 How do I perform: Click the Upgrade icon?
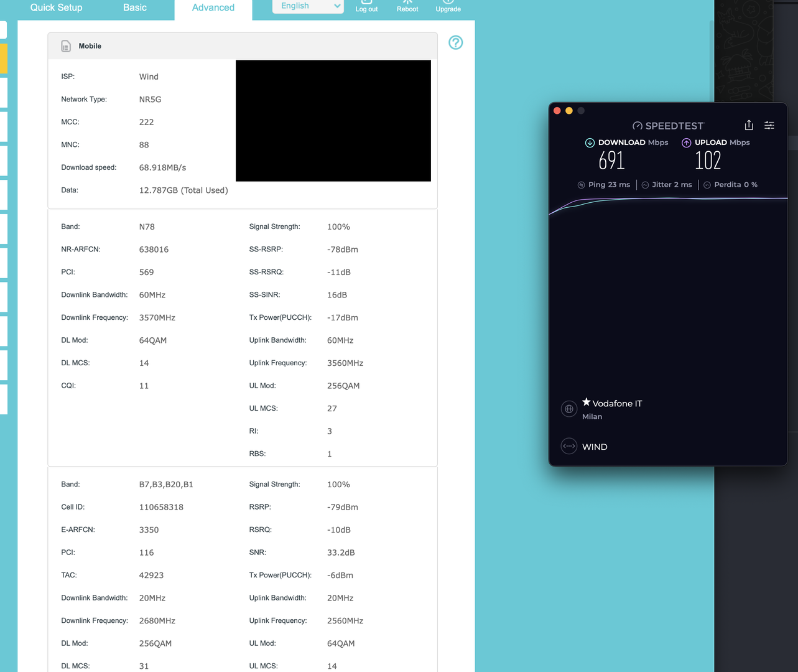click(x=448, y=2)
